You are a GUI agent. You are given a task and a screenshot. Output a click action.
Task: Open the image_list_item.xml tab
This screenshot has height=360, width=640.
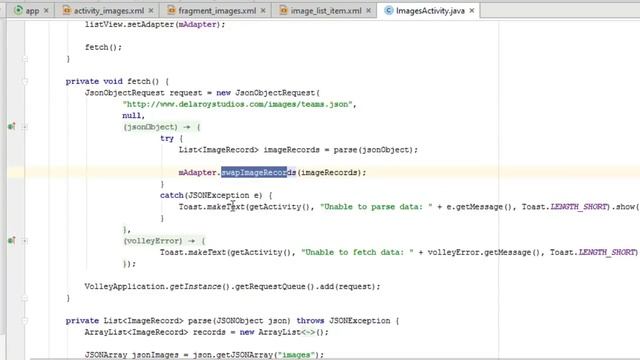326,11
